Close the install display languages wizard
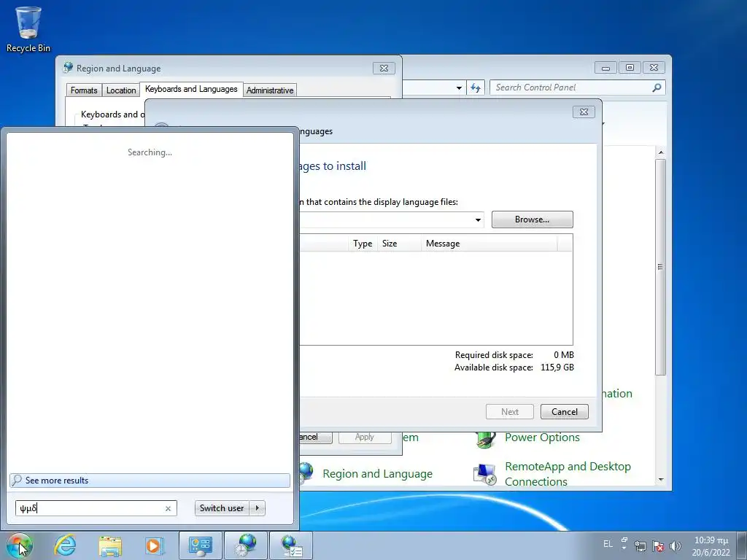 [x=584, y=112]
